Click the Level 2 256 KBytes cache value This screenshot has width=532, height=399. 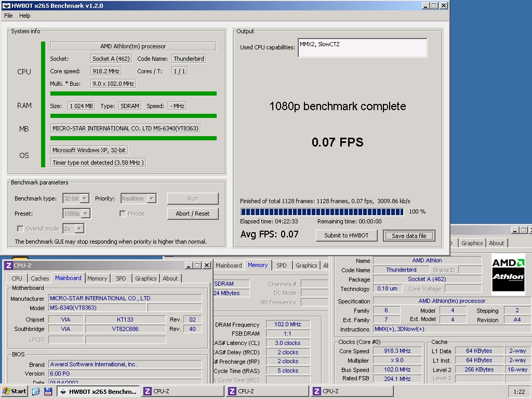point(479,369)
